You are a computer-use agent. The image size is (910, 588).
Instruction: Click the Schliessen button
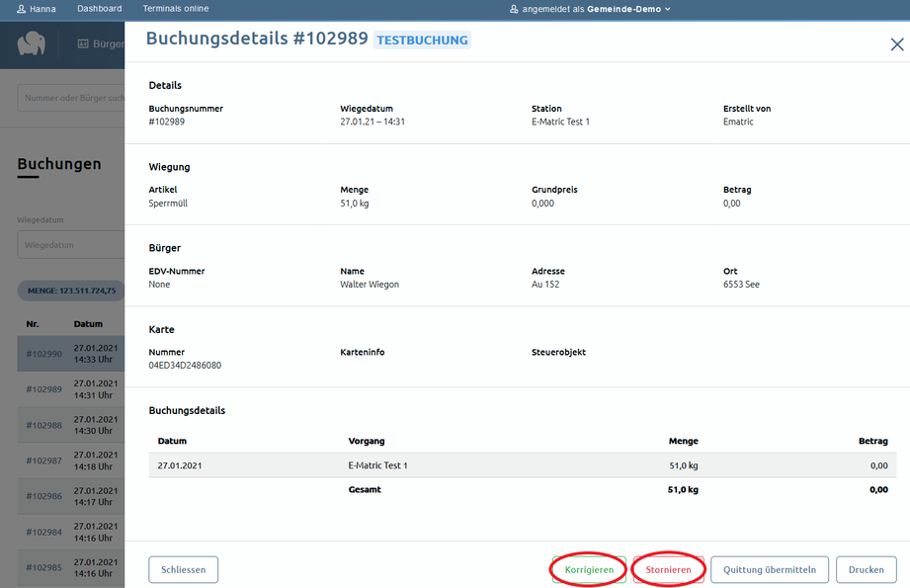184,569
